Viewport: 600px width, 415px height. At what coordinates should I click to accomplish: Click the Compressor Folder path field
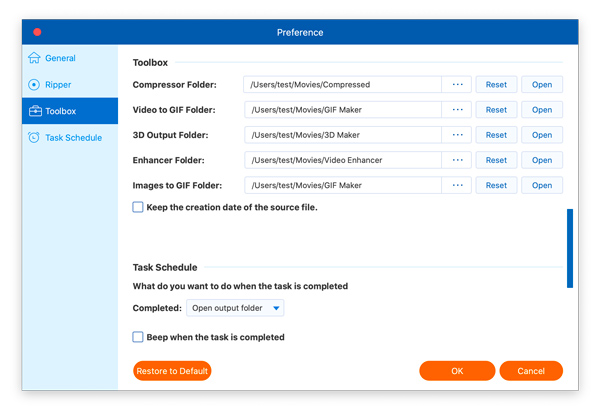tap(341, 85)
